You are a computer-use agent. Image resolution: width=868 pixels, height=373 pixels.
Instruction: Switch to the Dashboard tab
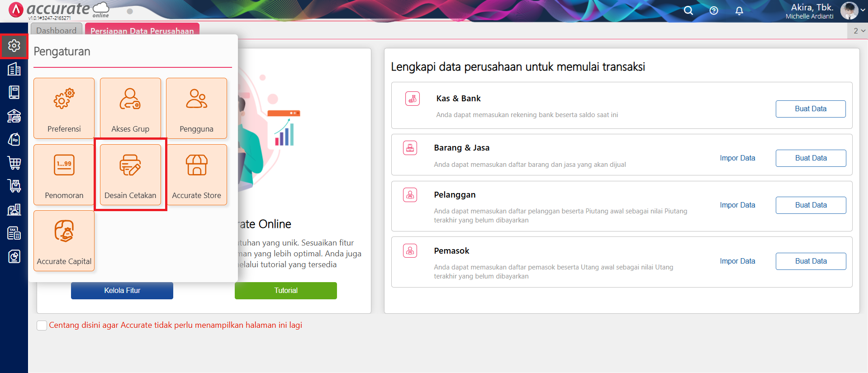[57, 30]
